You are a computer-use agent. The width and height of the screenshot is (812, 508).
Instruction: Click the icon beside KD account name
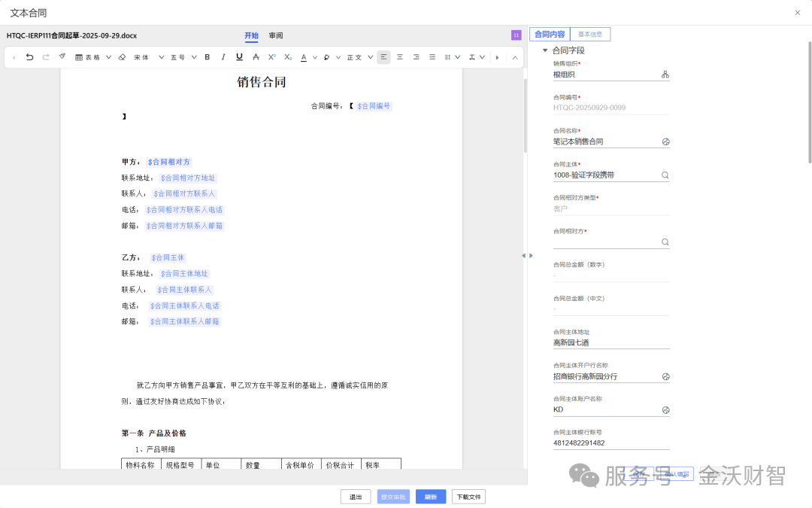point(666,410)
